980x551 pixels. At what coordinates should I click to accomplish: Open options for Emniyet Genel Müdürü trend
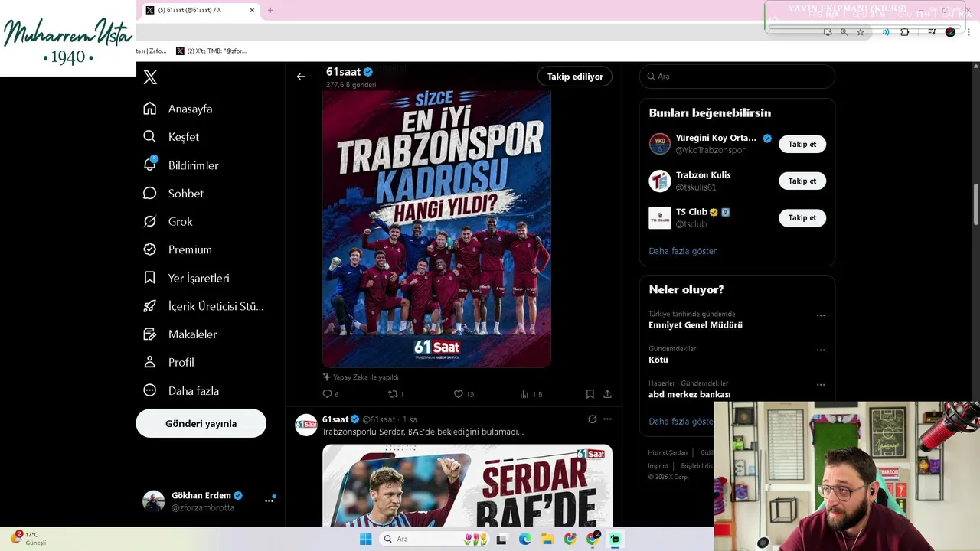click(x=821, y=315)
